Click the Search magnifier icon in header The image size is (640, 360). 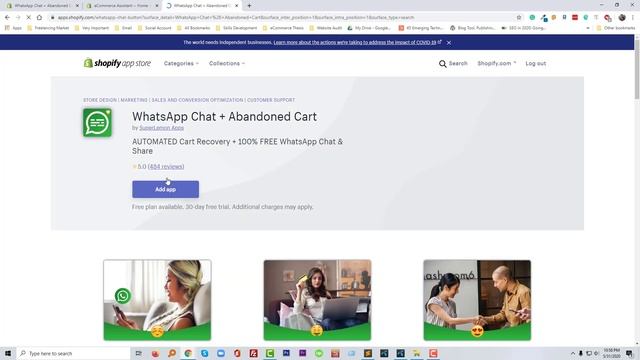442,64
